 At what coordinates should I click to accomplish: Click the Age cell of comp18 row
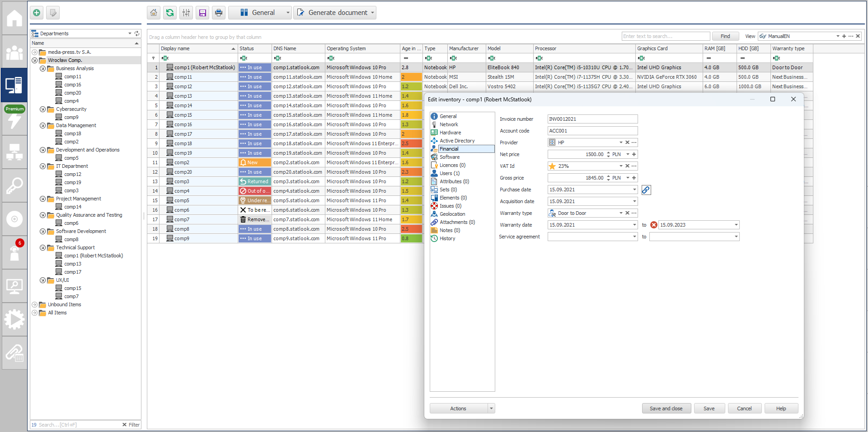[411, 143]
